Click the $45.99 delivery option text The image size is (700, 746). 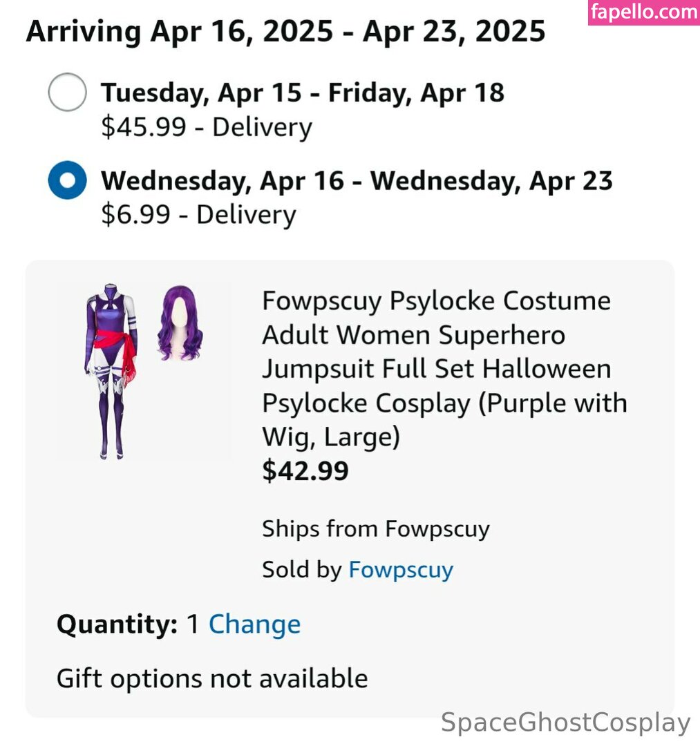point(206,128)
